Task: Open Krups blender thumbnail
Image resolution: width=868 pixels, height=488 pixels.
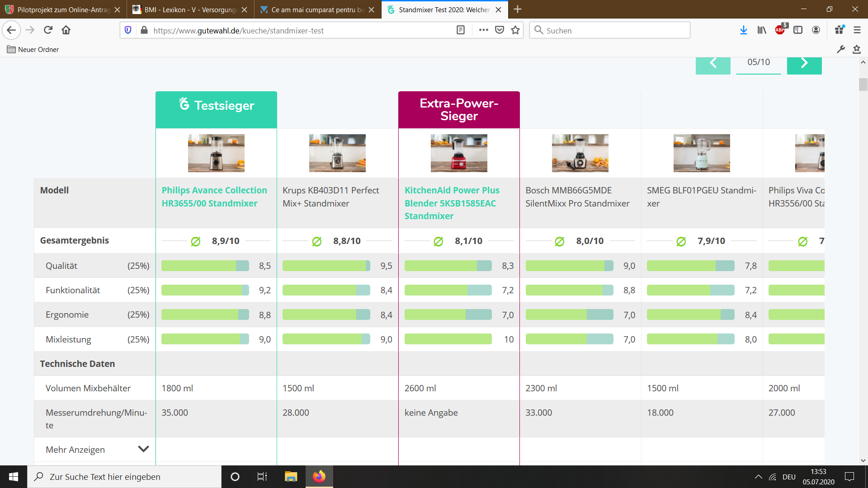Action: click(x=337, y=153)
